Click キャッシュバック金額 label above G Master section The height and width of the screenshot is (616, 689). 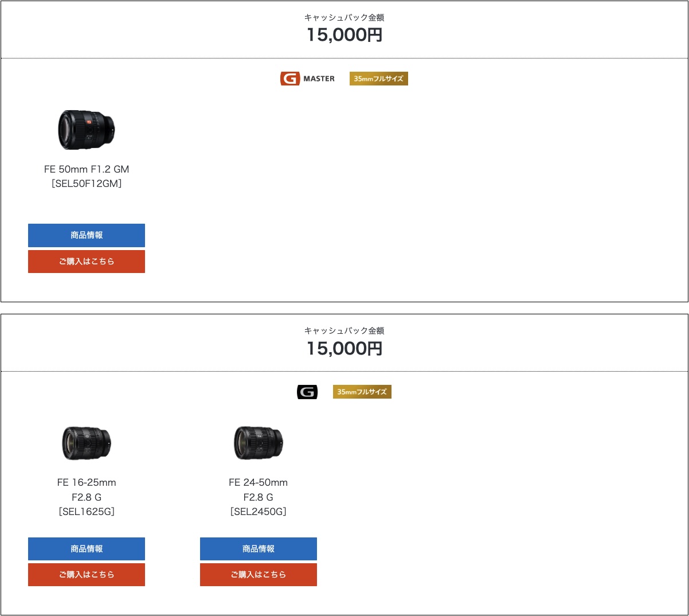[344, 18]
